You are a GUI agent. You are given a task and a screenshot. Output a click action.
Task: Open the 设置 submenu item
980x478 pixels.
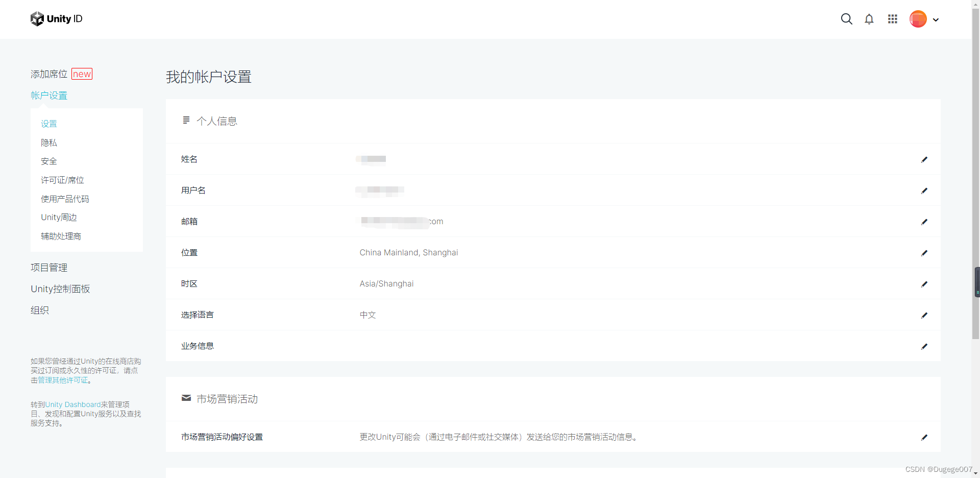click(49, 124)
